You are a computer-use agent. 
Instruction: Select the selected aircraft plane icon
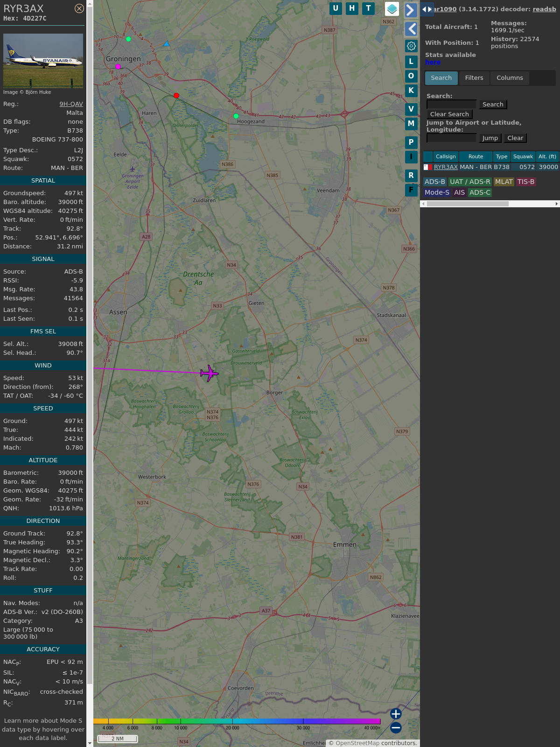pos(209,373)
